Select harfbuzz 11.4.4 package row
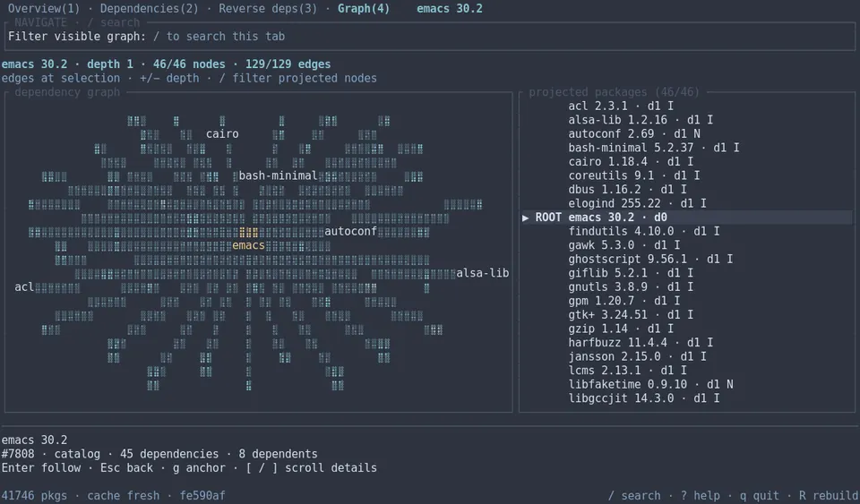The height and width of the screenshot is (504, 860). [x=687, y=342]
